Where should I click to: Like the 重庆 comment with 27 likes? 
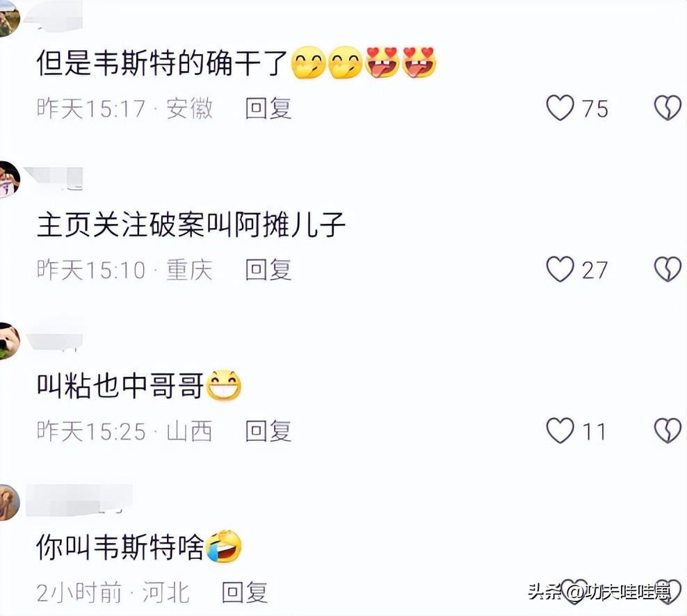(560, 269)
